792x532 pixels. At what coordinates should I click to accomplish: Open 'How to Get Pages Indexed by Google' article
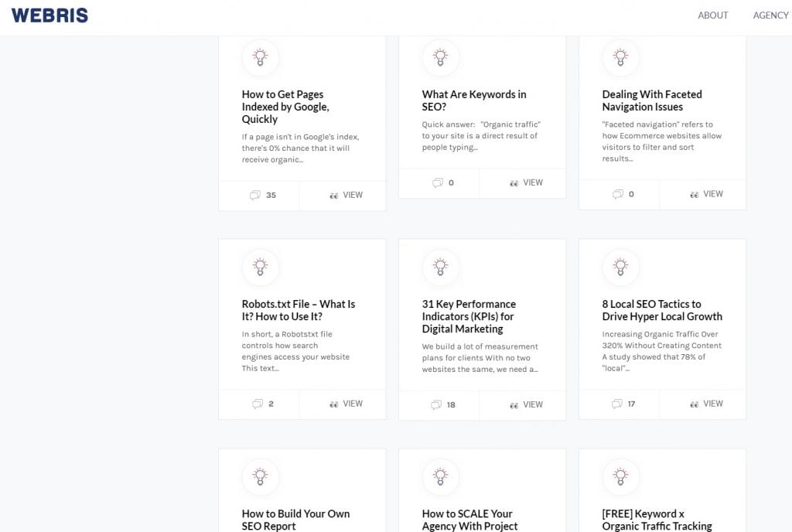285,107
